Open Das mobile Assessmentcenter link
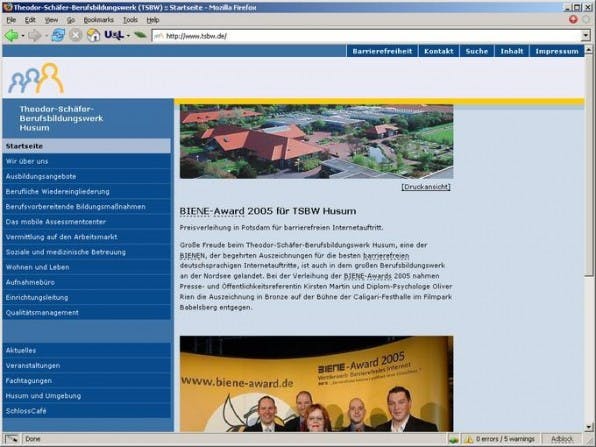Image resolution: width=596 pixels, height=447 pixels. coord(87,222)
